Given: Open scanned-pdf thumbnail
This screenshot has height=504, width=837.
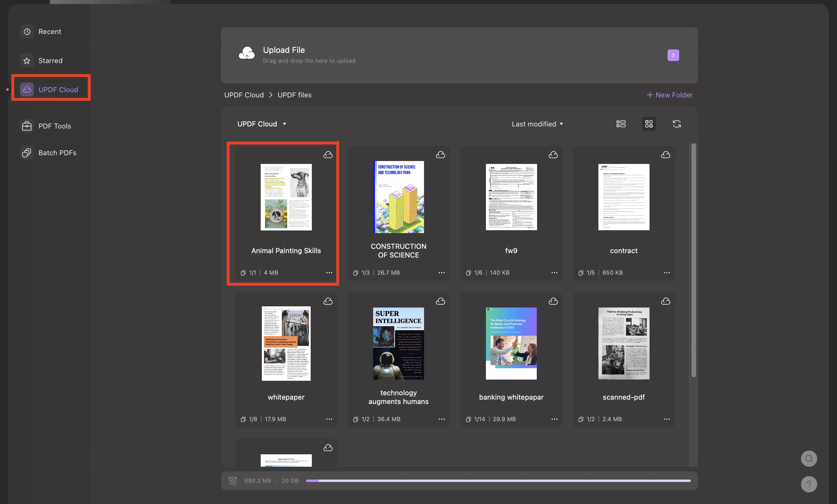Looking at the screenshot, I should (x=623, y=343).
